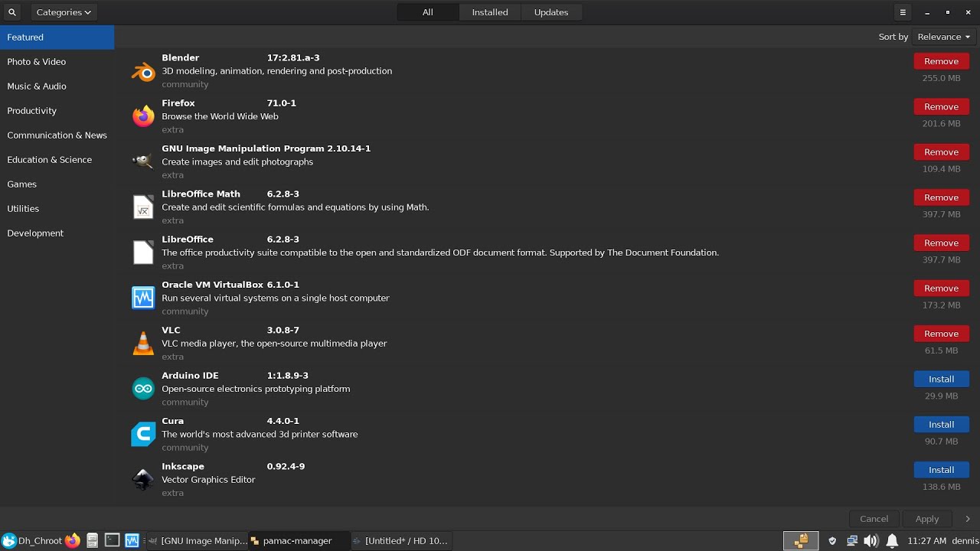
Task: Open the Sort by Relevance dropdown
Action: coord(944,37)
